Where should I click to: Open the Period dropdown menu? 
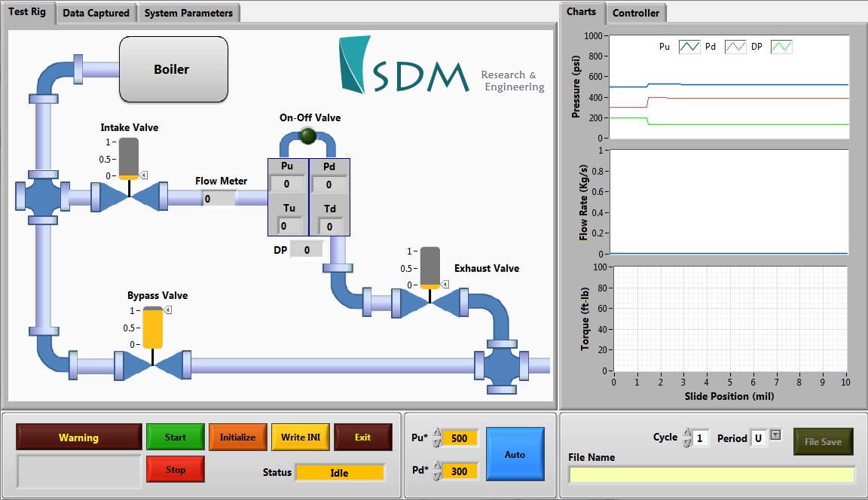776,434
